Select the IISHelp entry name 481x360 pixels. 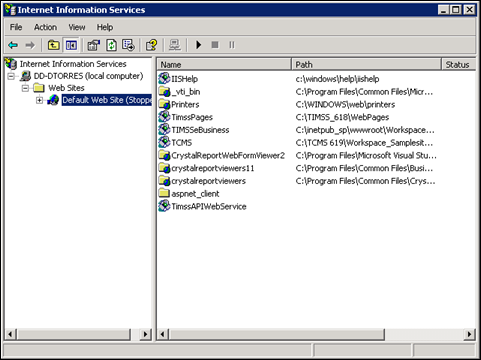click(184, 79)
